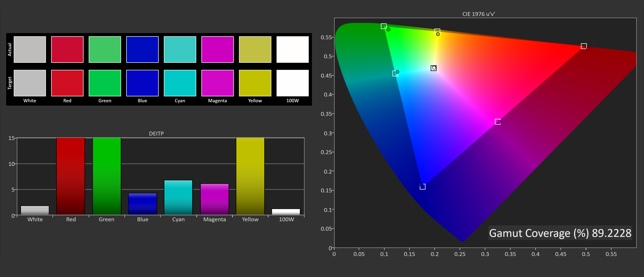
Task: Click the Target White gray swatch
Action: (x=30, y=83)
